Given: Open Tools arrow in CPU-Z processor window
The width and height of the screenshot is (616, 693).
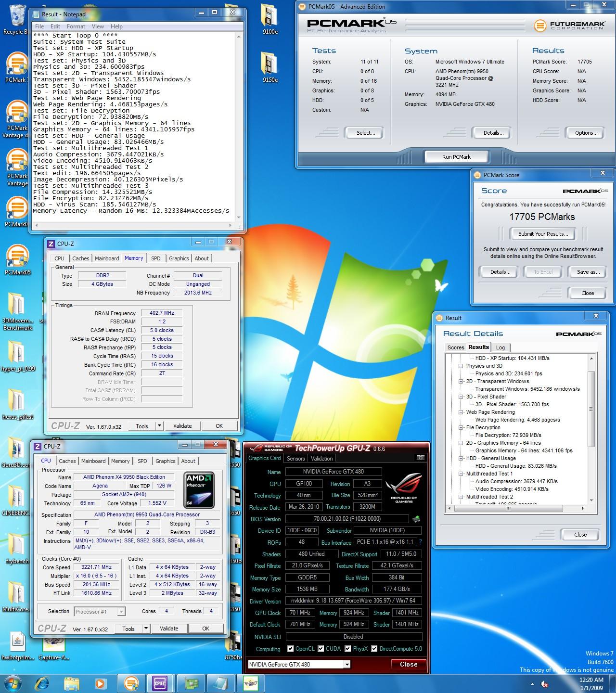Looking at the screenshot, I should coord(146,629).
